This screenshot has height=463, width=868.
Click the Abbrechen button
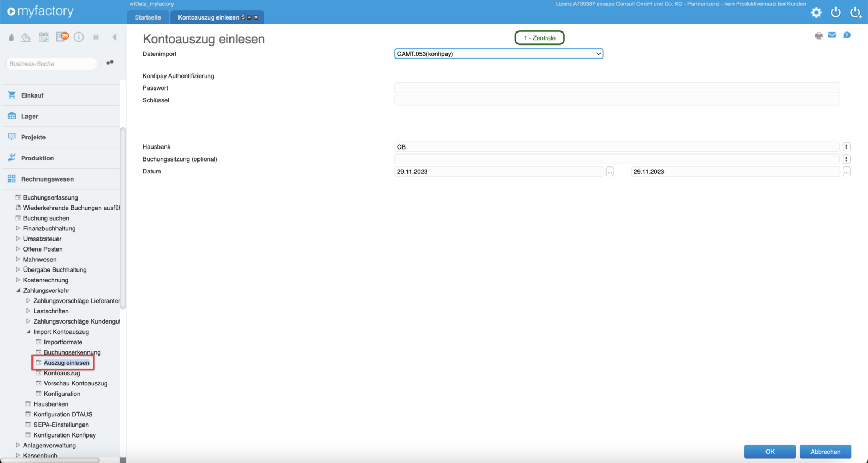coord(825,452)
